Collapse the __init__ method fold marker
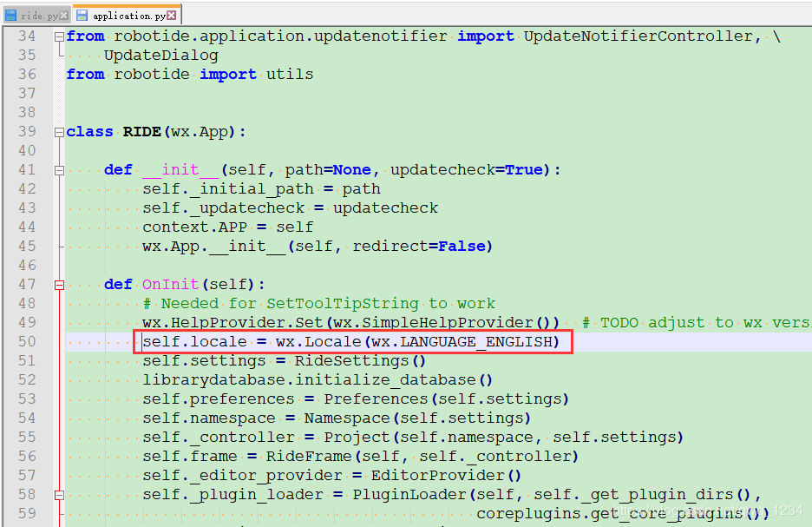812x527 pixels. (59, 170)
